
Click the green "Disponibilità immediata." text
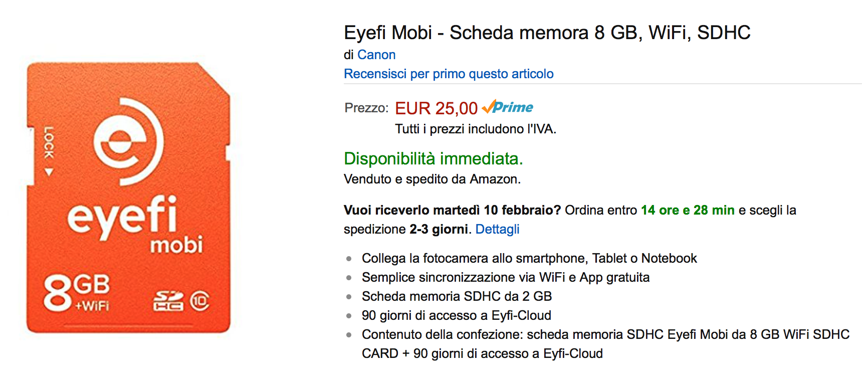pos(433,158)
